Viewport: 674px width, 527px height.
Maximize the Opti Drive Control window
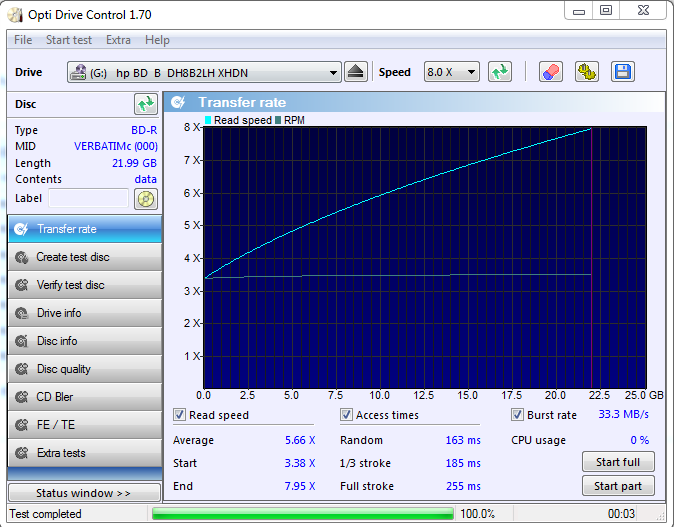[606, 10]
